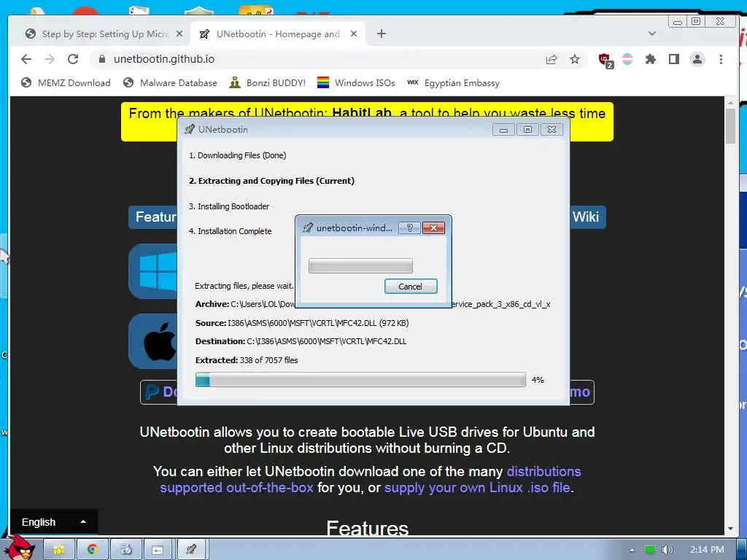Open the Bonzi BUDDY! bookmark
The image size is (747, 560).
point(267,83)
